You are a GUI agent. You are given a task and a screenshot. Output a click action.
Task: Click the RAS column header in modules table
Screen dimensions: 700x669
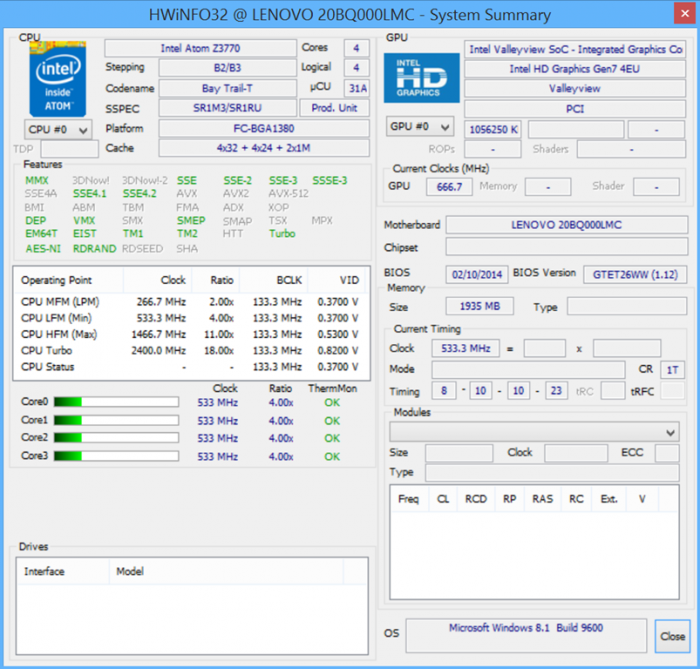(542, 498)
